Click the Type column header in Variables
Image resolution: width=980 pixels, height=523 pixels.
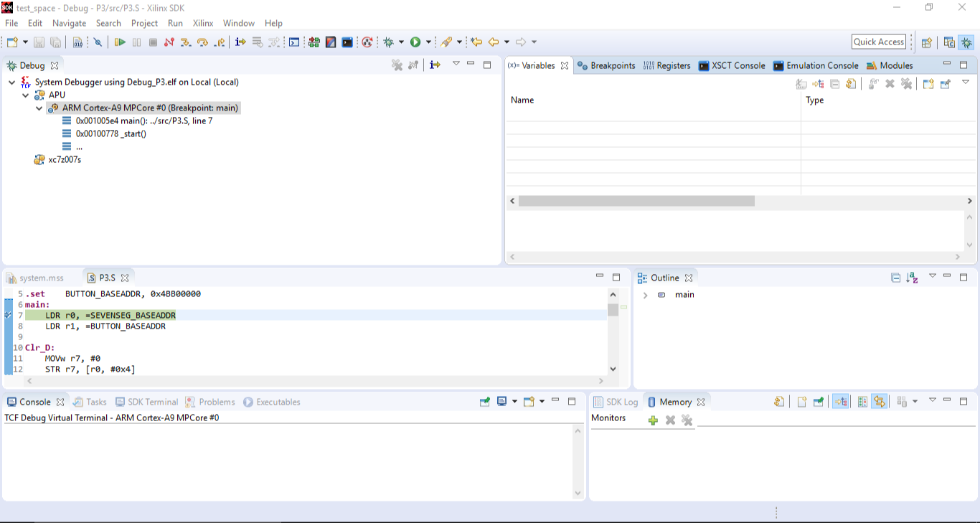pos(815,100)
